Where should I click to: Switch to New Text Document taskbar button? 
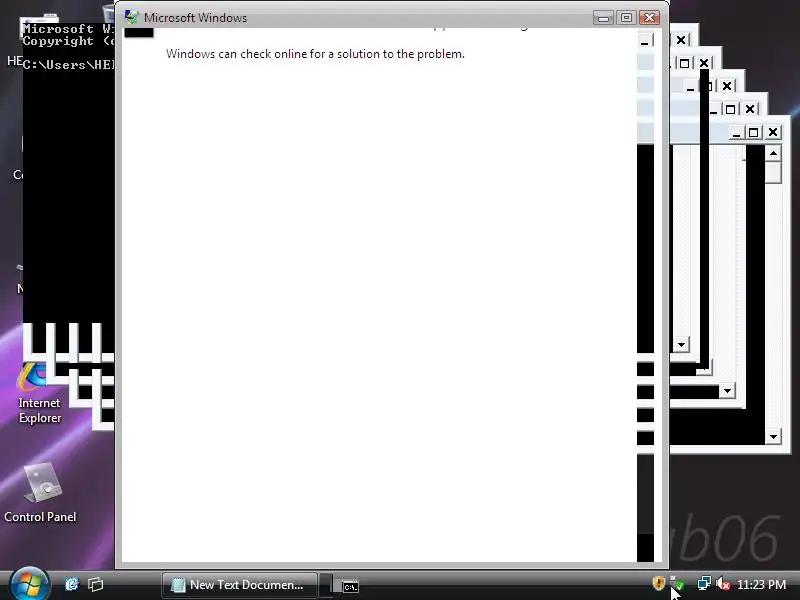tap(240, 585)
